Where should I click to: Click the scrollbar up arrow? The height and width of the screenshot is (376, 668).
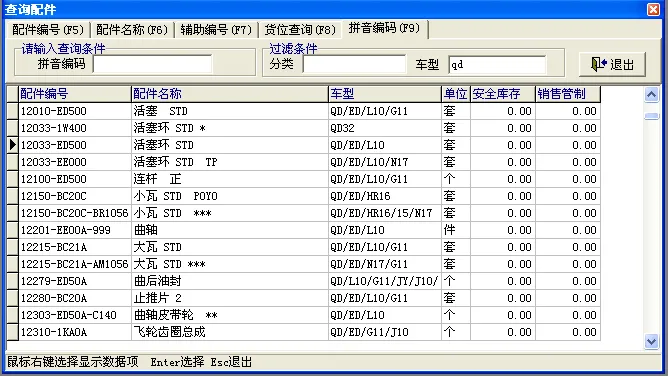(x=651, y=94)
